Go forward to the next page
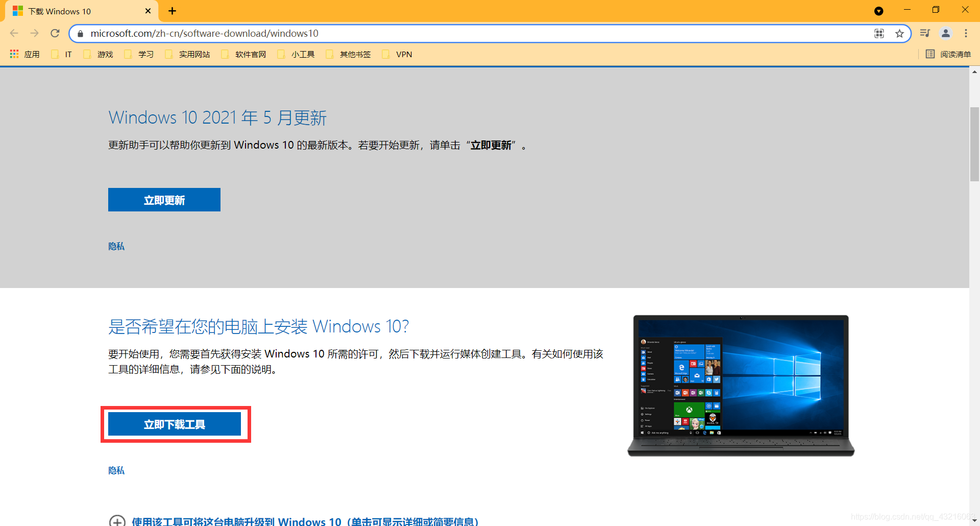 (x=35, y=33)
